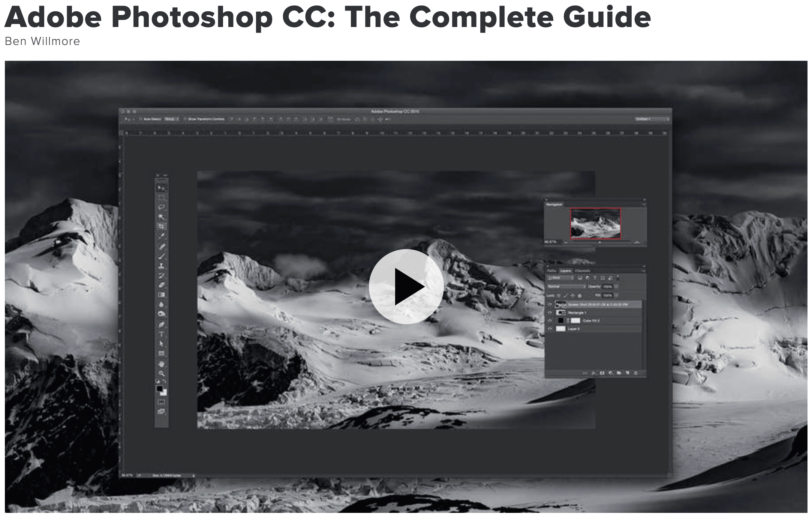Toggle lock all padlock icon
The height and width of the screenshot is (517, 812).
(x=580, y=295)
